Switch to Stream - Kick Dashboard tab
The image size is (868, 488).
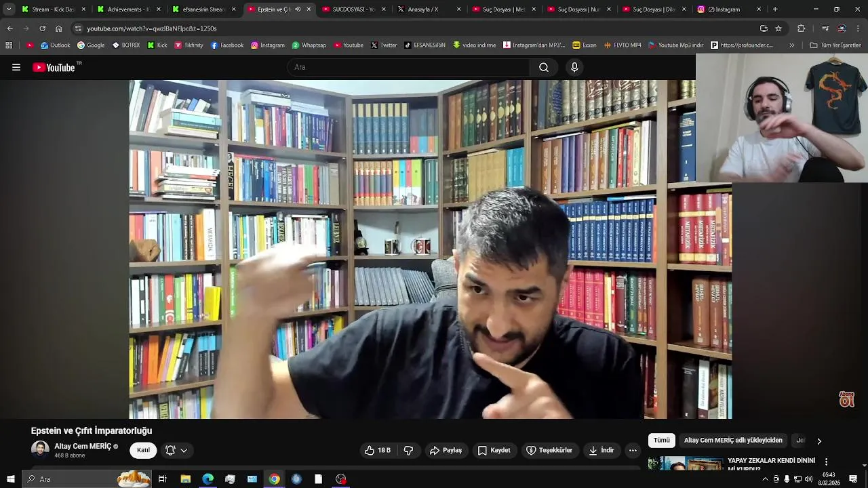[54, 9]
